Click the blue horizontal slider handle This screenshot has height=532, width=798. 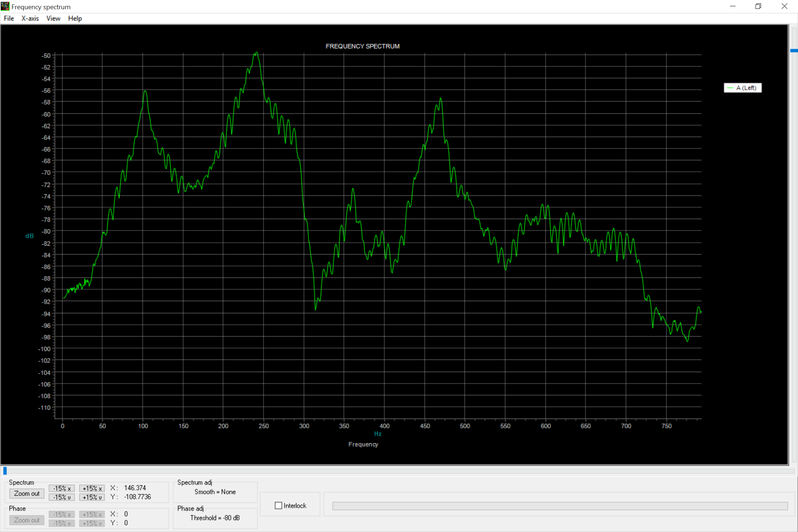[x=5, y=471]
